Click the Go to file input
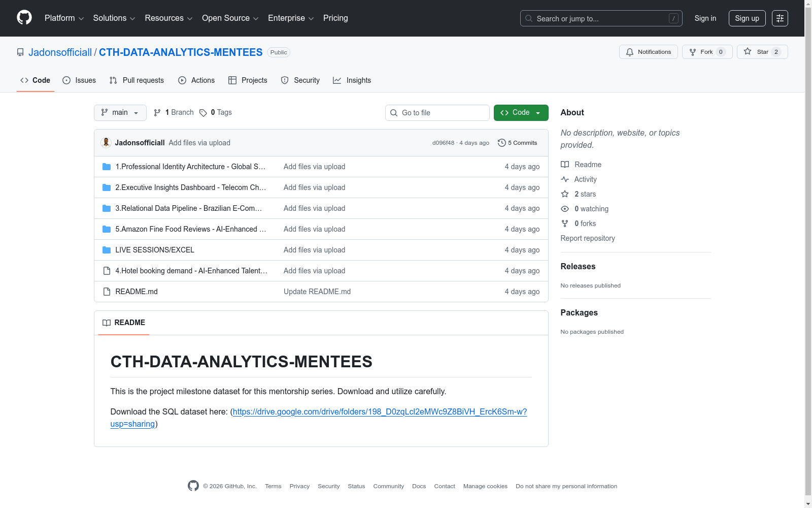The image size is (812, 508). 437,113
